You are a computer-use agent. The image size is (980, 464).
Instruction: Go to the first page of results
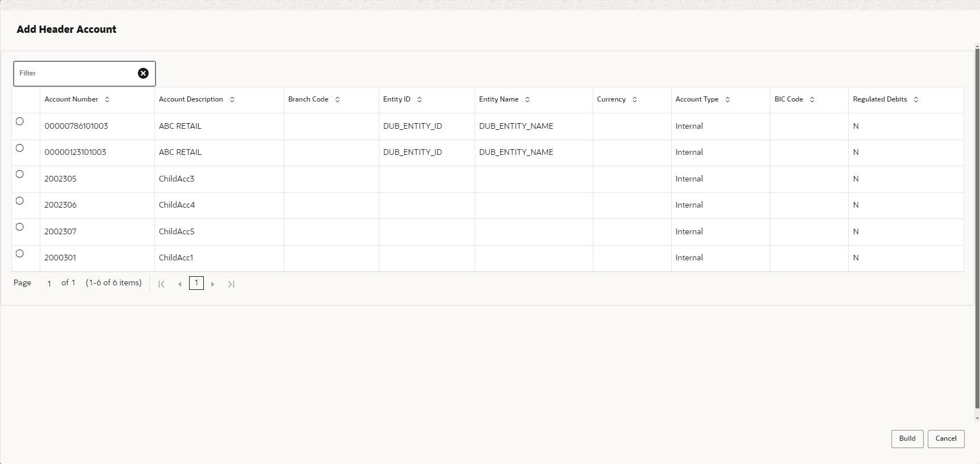click(161, 284)
